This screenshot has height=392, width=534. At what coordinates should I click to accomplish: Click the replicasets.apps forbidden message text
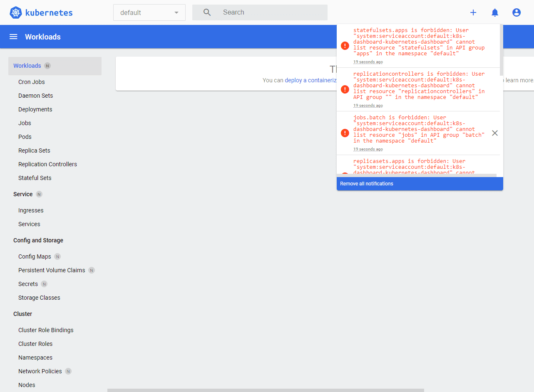414,167
